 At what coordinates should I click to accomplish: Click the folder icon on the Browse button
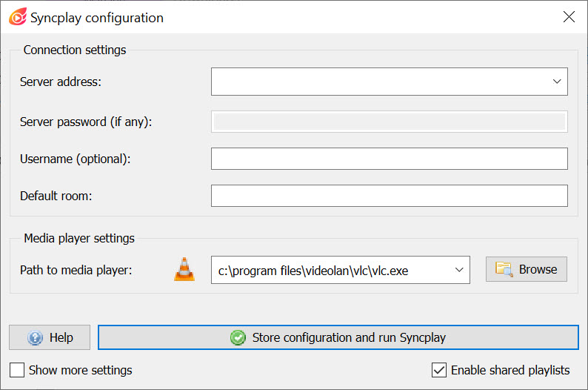tap(504, 269)
